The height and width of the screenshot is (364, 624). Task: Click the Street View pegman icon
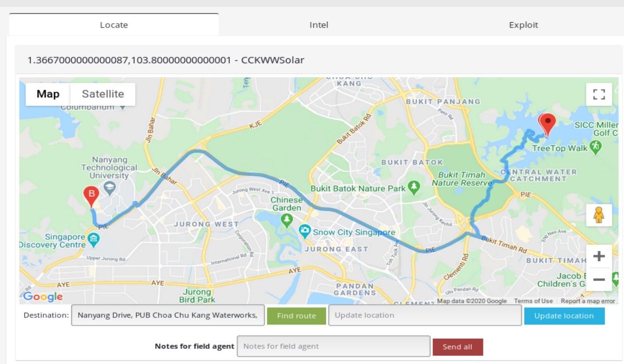pyautogui.click(x=599, y=215)
